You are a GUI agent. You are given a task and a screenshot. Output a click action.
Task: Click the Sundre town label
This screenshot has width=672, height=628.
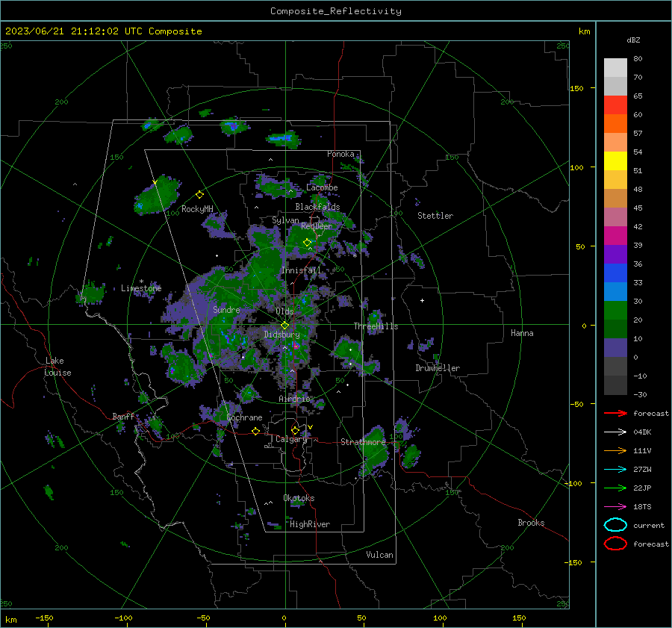tap(226, 309)
